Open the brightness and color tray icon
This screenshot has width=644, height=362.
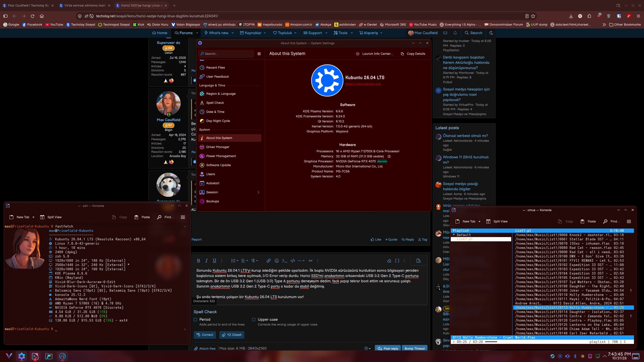pos(583,356)
